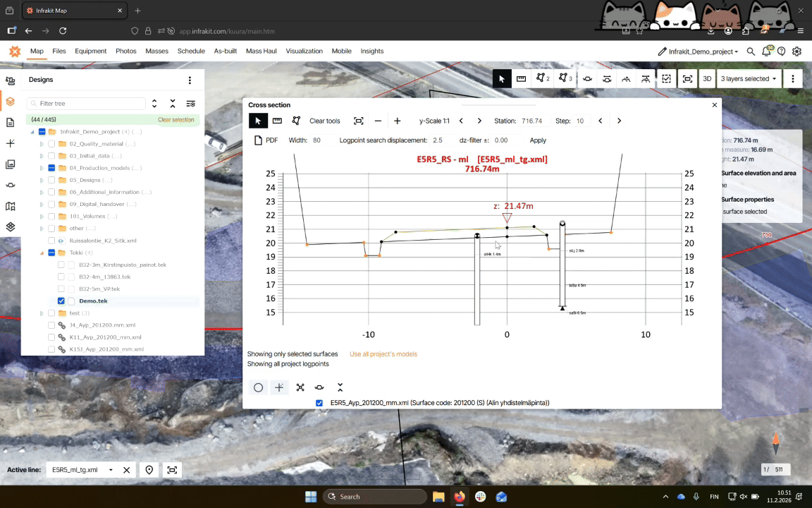Open the Equipment menu
This screenshot has height=508, width=812.
click(91, 51)
